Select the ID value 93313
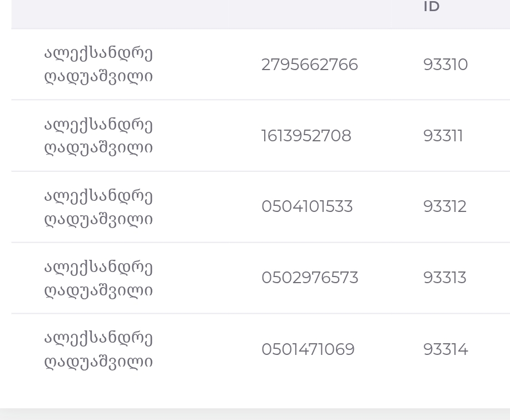Image resolution: width=510 pixels, height=420 pixels. (445, 278)
